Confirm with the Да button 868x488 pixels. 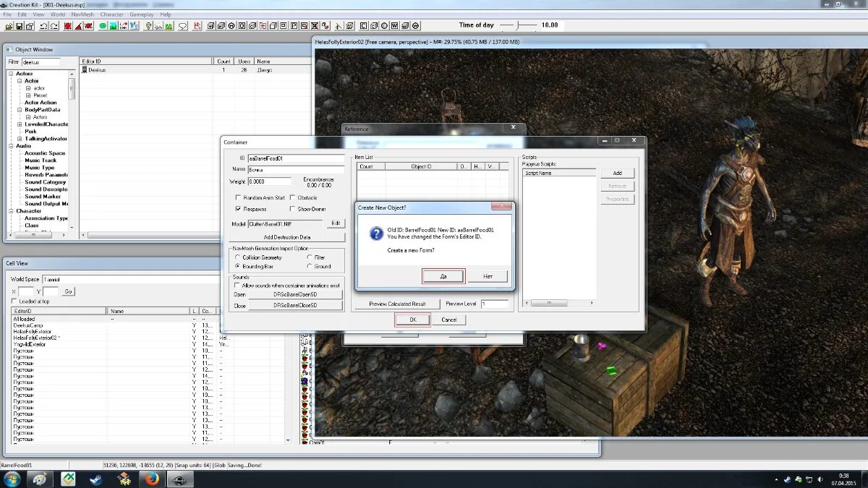443,276
